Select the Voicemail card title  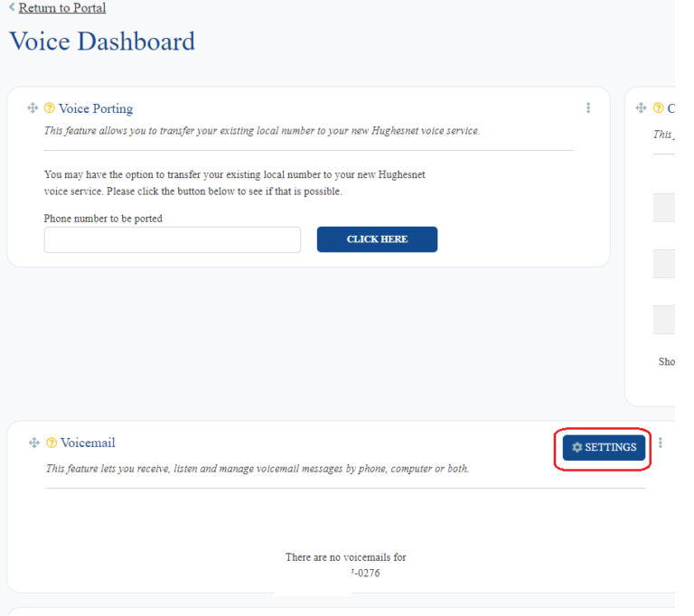coord(88,443)
